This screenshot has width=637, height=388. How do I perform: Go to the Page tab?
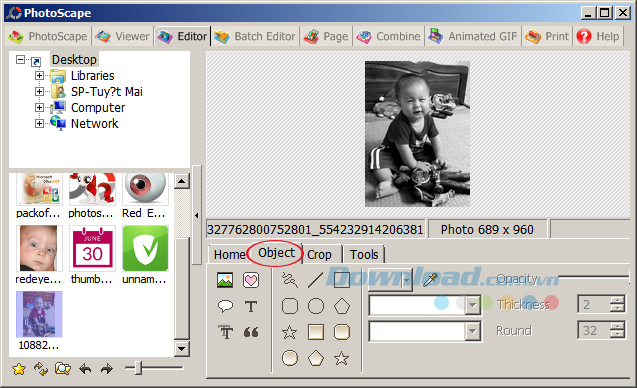tap(326, 37)
